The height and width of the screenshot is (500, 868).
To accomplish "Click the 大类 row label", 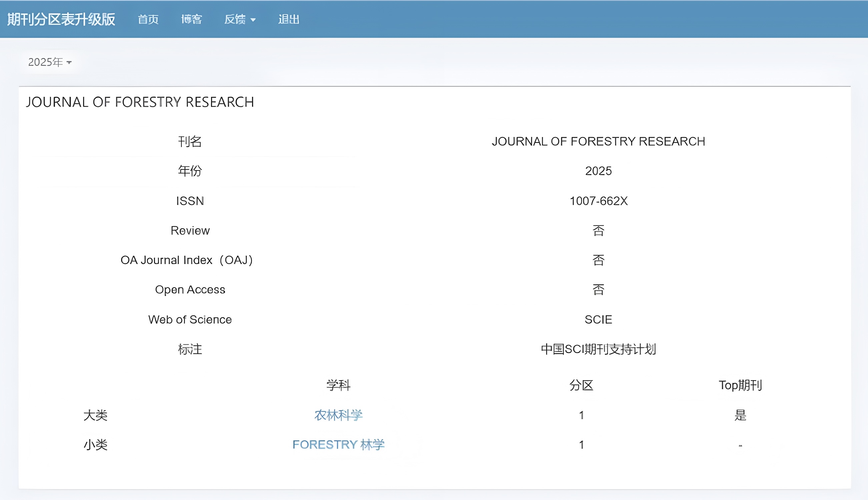I will [95, 415].
